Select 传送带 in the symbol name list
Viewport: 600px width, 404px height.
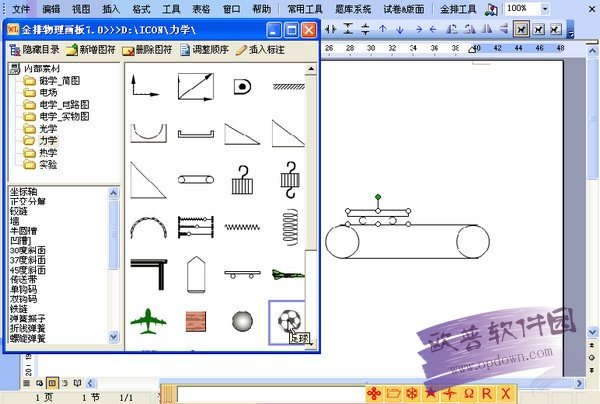pyautogui.click(x=23, y=280)
